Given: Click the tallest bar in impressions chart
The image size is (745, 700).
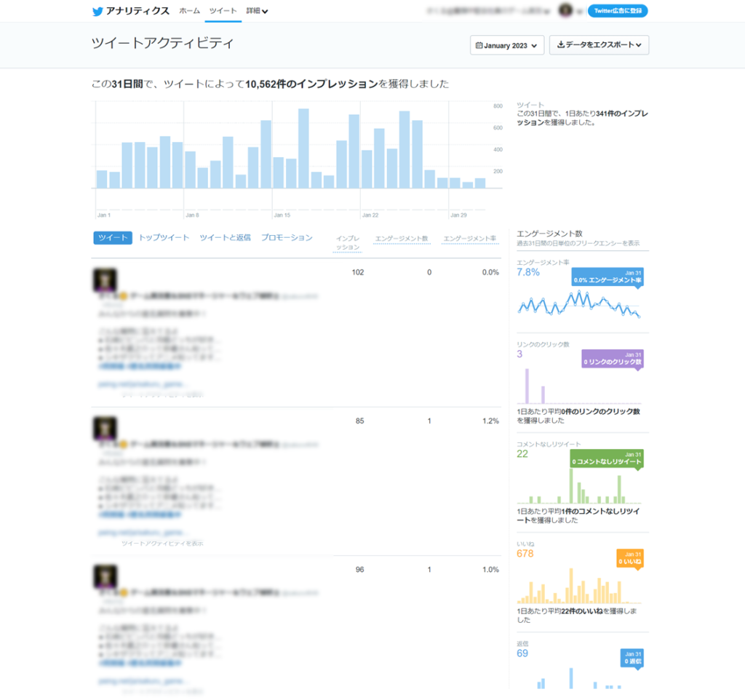Looking at the screenshot, I should (x=303, y=148).
